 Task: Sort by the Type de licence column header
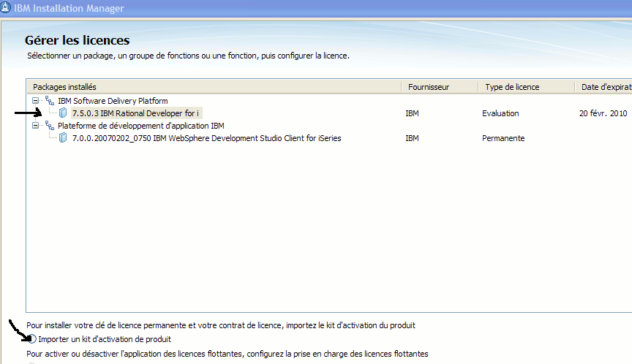point(527,87)
